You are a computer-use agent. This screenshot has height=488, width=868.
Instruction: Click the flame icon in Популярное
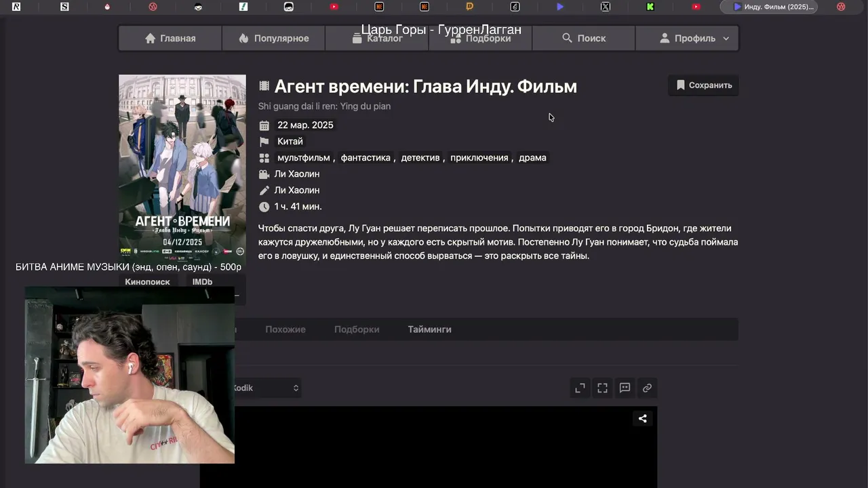[244, 39]
